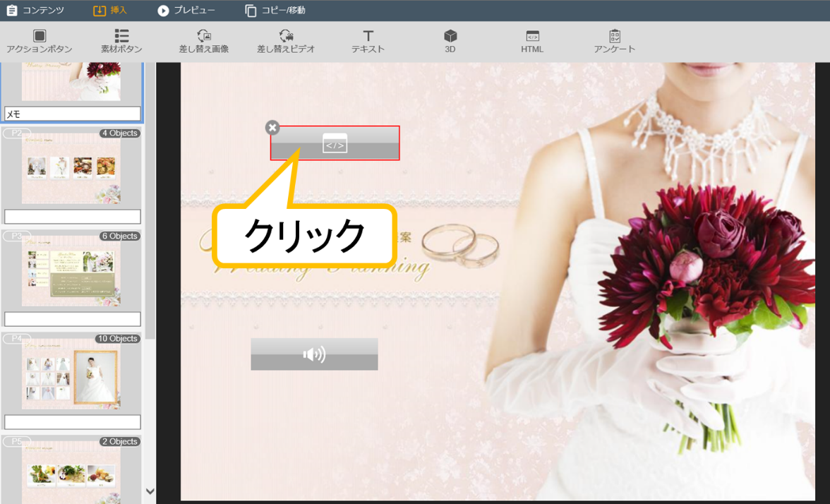Click the メモ memo input field
The width and height of the screenshot is (830, 504).
73,114
